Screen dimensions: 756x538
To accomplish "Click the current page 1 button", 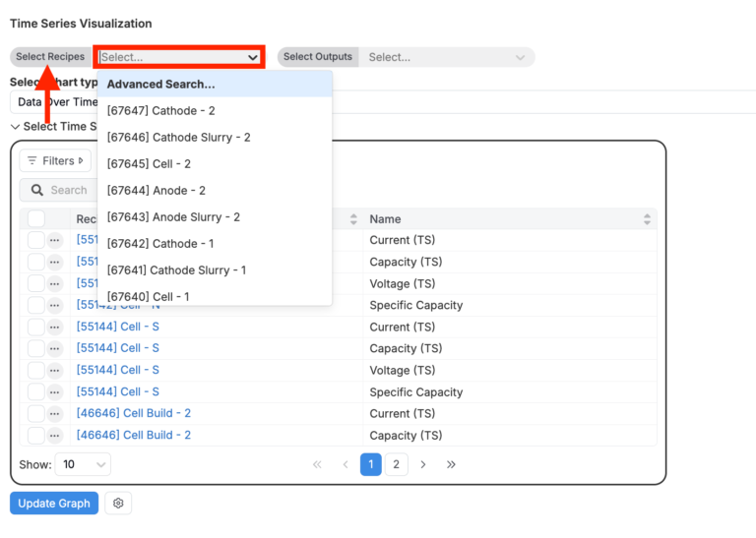I will tap(371, 464).
